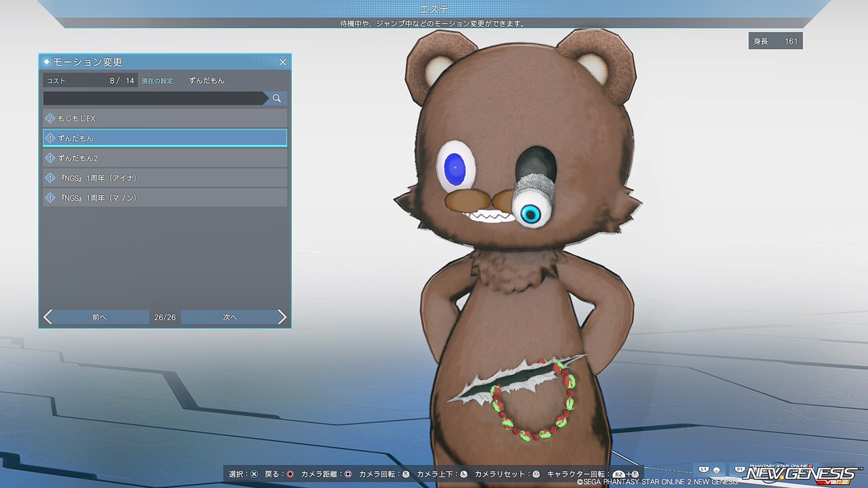Select 『NGS』1周年(アイナ) motion
This screenshot has height=488, width=868.
pyautogui.click(x=165, y=178)
